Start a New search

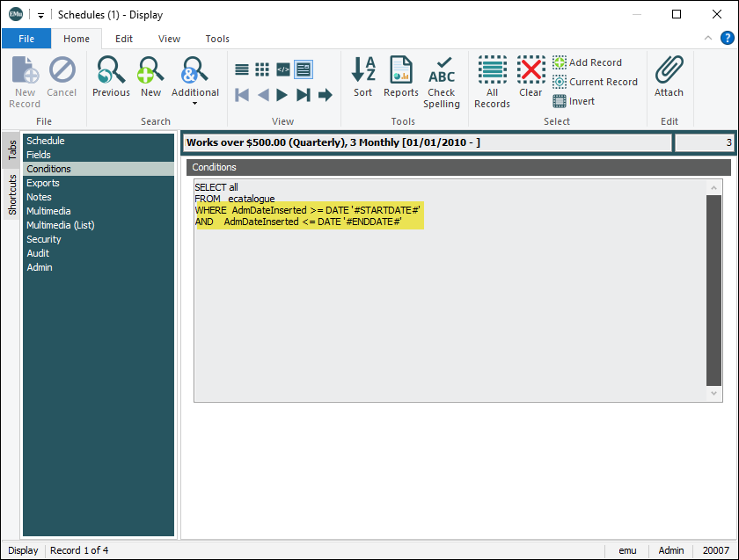click(x=150, y=77)
